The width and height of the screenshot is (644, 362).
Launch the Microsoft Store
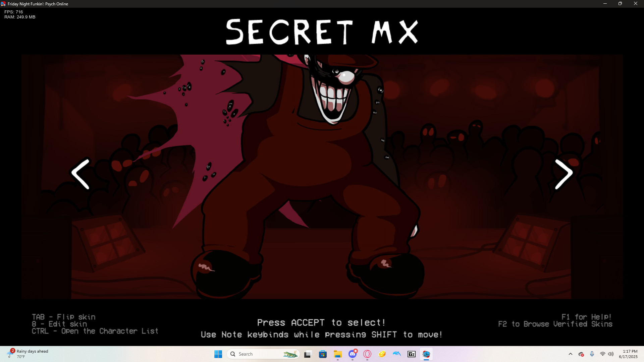tap(322, 354)
